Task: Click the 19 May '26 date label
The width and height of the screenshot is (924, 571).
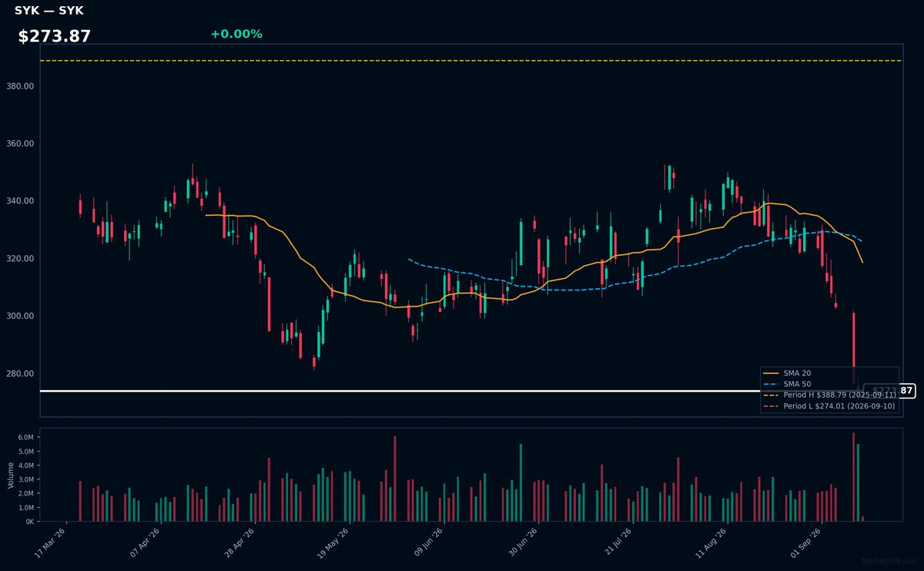Action: click(x=333, y=542)
